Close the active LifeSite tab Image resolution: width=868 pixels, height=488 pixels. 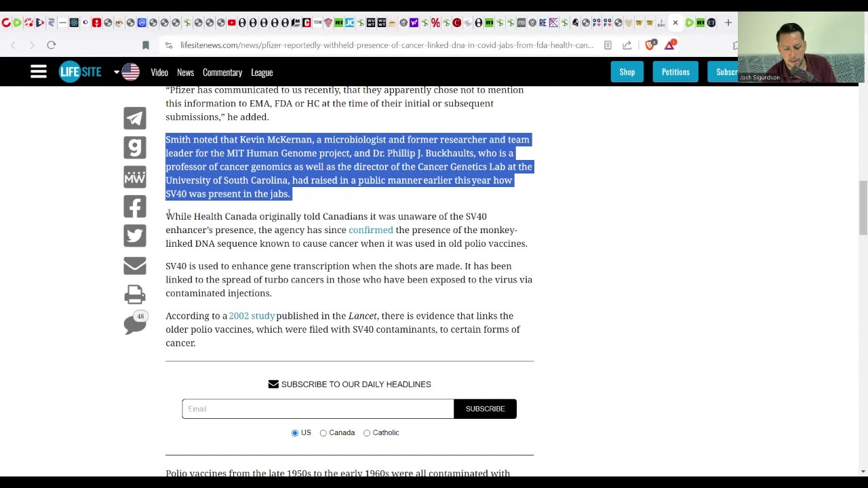pyautogui.click(x=675, y=22)
